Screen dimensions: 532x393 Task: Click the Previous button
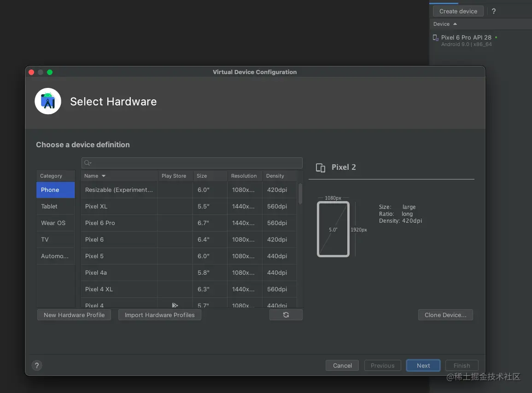pos(382,365)
